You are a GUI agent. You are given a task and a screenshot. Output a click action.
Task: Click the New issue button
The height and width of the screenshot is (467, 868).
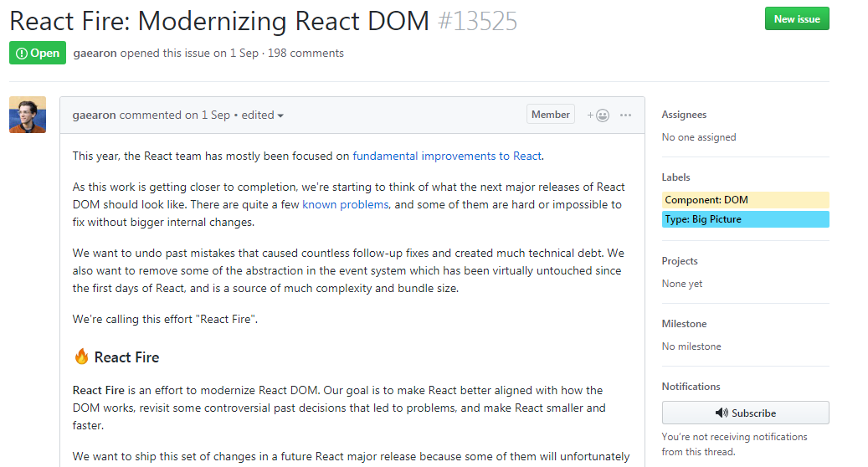(796, 18)
